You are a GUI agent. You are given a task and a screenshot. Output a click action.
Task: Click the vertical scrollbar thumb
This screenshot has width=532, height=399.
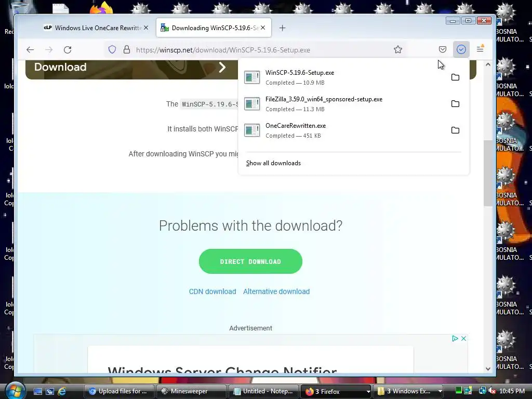(488, 173)
